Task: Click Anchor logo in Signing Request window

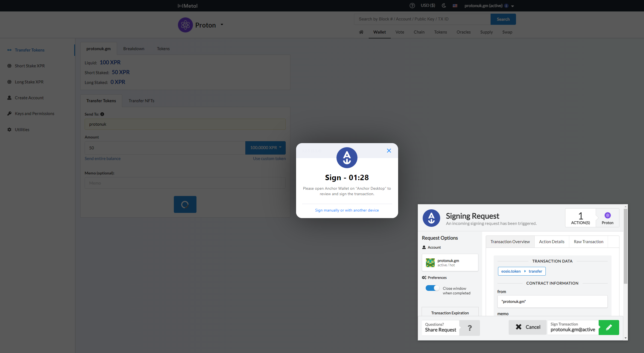Action: [431, 218]
